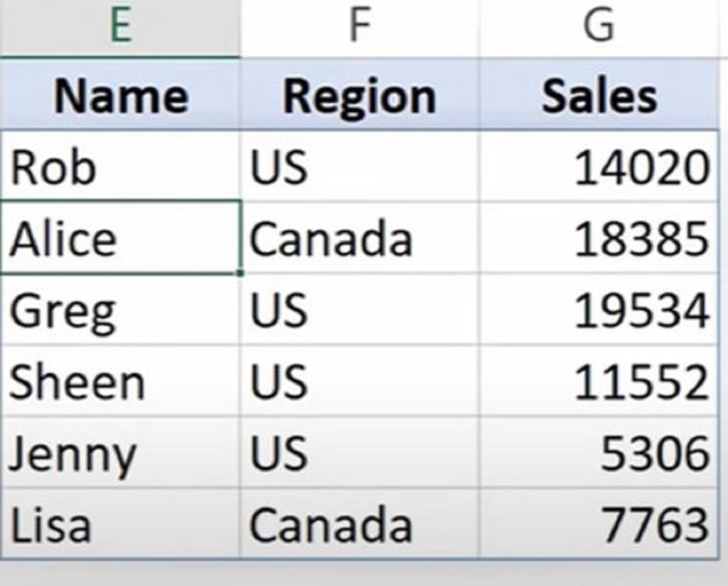This screenshot has width=728, height=586.
Task: Select the sales value 18385
Action: (599, 238)
